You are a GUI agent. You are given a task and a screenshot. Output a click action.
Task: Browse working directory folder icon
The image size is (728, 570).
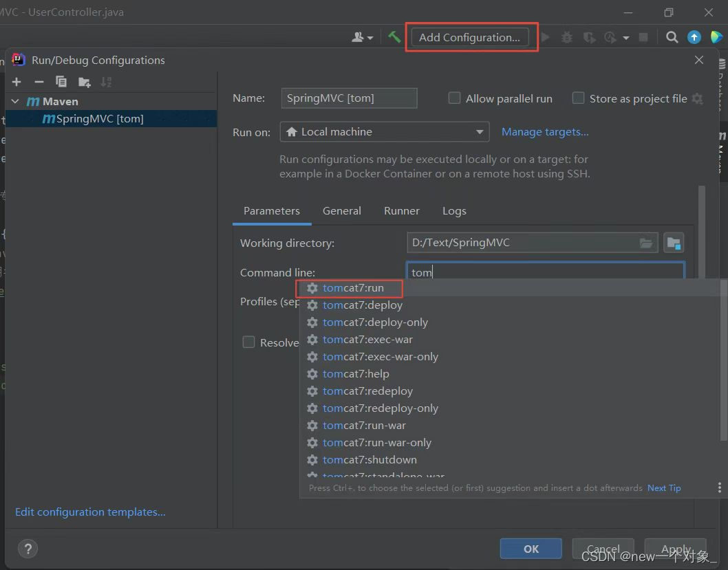click(x=646, y=243)
